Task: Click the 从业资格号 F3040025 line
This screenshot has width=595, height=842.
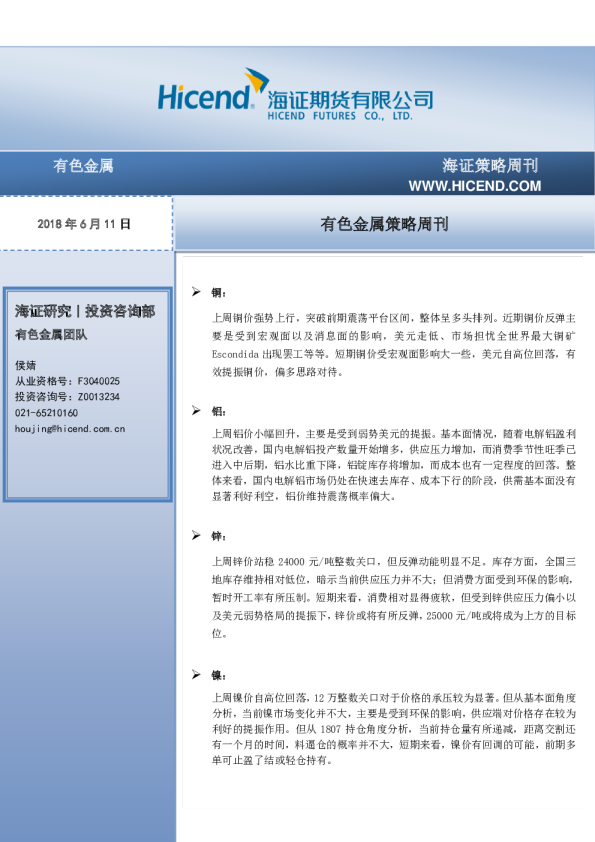Action: [67, 381]
